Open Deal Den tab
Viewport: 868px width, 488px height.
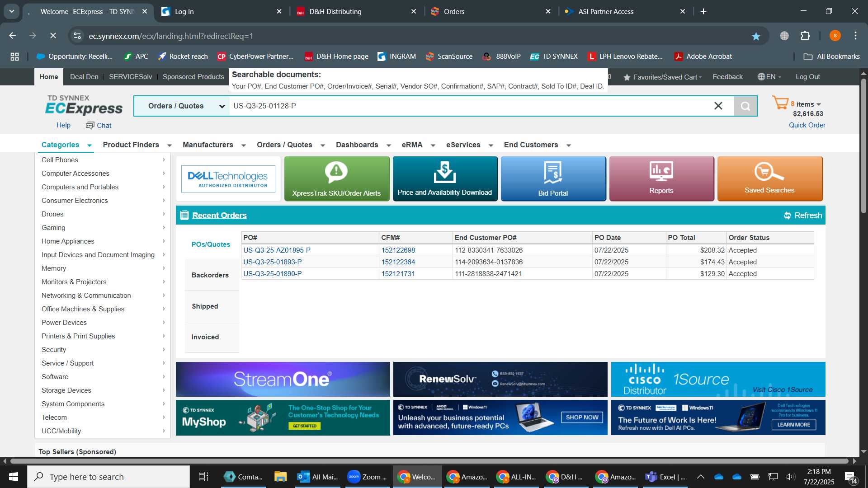(x=84, y=77)
